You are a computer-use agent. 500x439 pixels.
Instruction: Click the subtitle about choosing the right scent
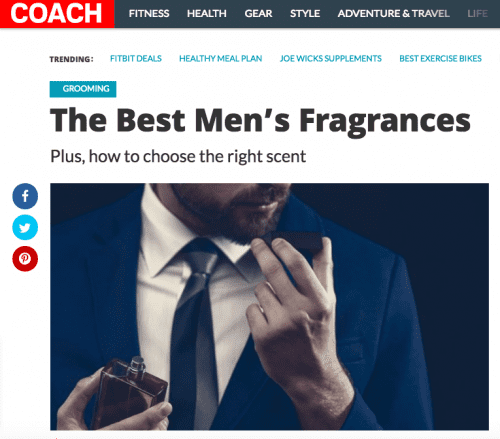click(178, 156)
